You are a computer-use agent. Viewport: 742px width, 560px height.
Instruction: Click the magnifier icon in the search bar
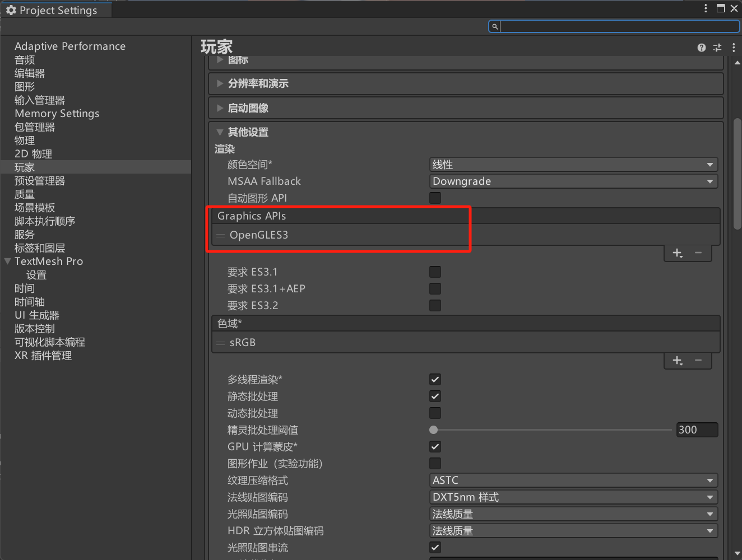coord(494,26)
